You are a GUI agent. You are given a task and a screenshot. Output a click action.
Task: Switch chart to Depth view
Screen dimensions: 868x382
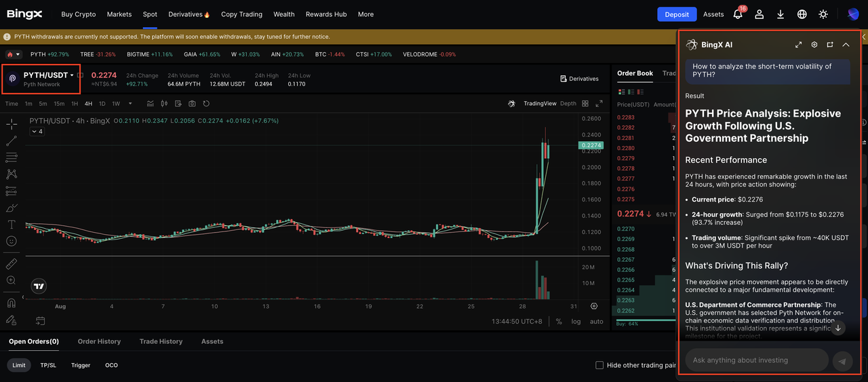tap(568, 104)
